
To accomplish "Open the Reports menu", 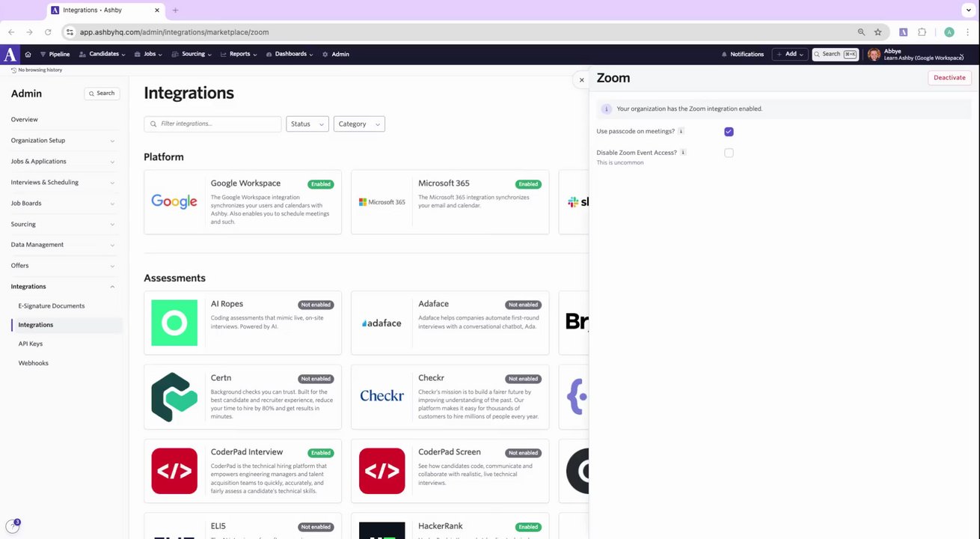I will 239,54.
